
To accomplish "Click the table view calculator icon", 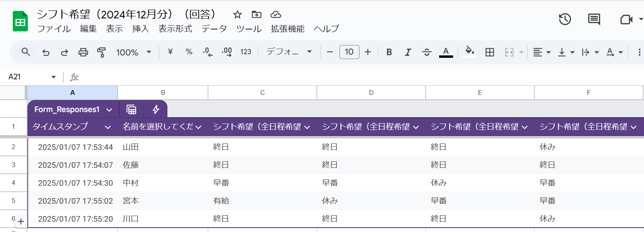I will tap(131, 109).
